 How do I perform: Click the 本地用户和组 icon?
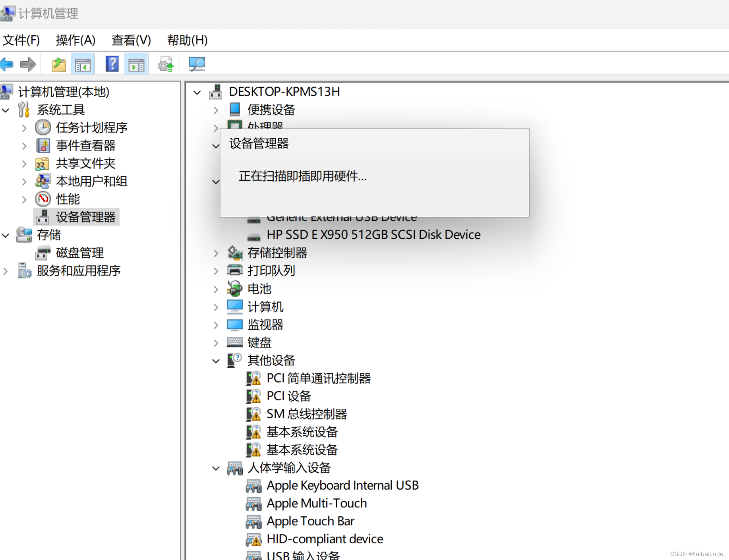(x=43, y=182)
